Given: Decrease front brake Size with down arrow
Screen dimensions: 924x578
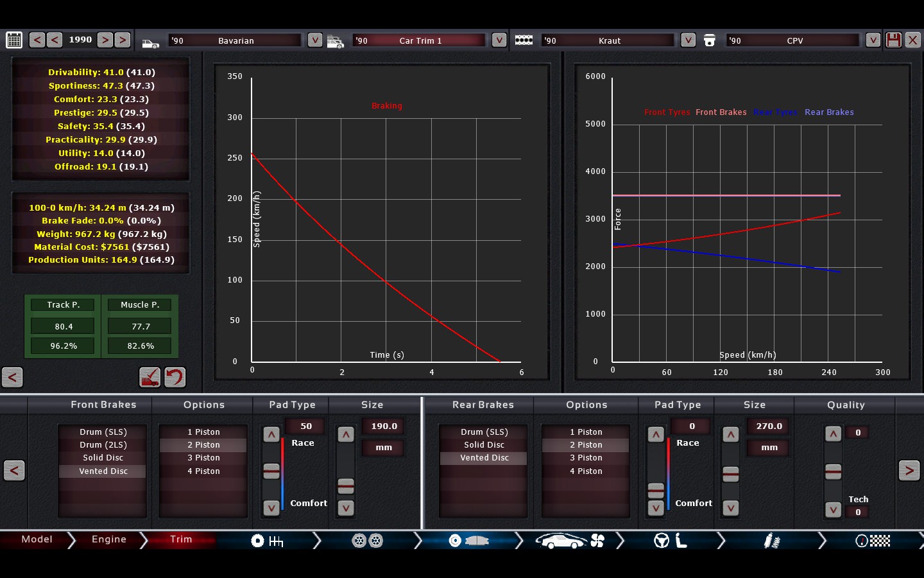Looking at the screenshot, I should pos(346,508).
